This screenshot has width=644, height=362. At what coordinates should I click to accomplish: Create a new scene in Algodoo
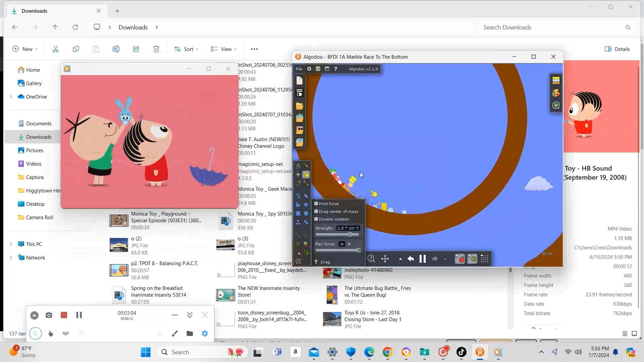click(x=299, y=80)
